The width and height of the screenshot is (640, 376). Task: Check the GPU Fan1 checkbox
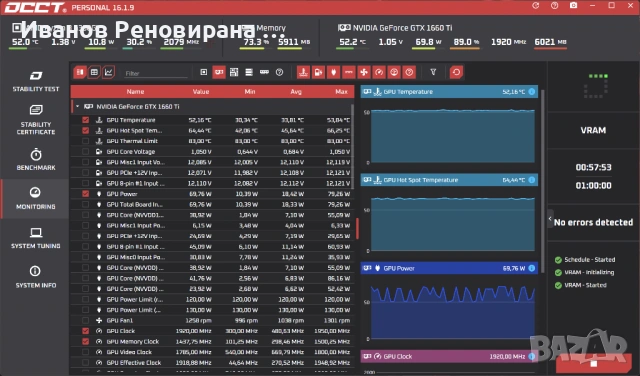pos(85,320)
